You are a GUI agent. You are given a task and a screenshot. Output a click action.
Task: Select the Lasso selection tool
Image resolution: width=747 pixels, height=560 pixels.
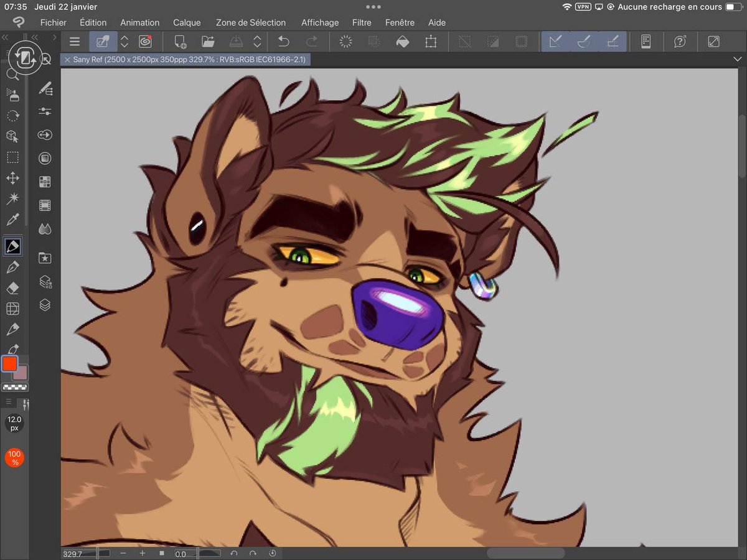[x=12, y=115]
